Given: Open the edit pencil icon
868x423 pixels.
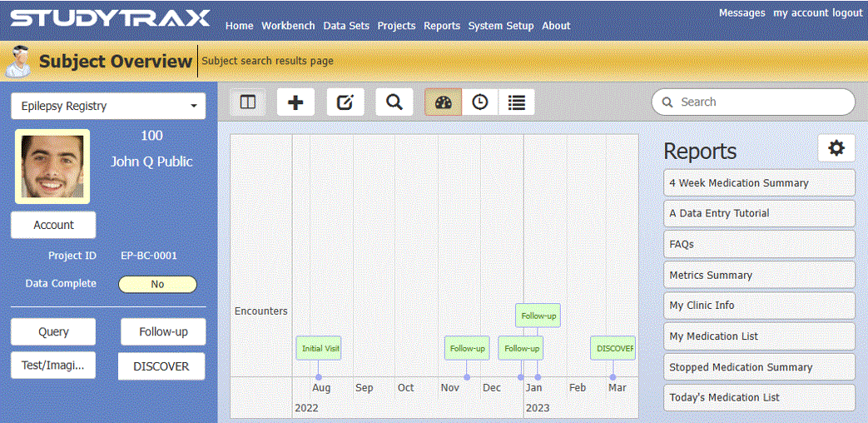Looking at the screenshot, I should pyautogui.click(x=345, y=102).
